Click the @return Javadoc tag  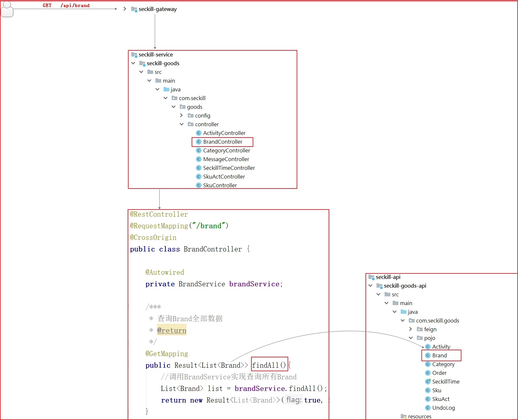172,330
